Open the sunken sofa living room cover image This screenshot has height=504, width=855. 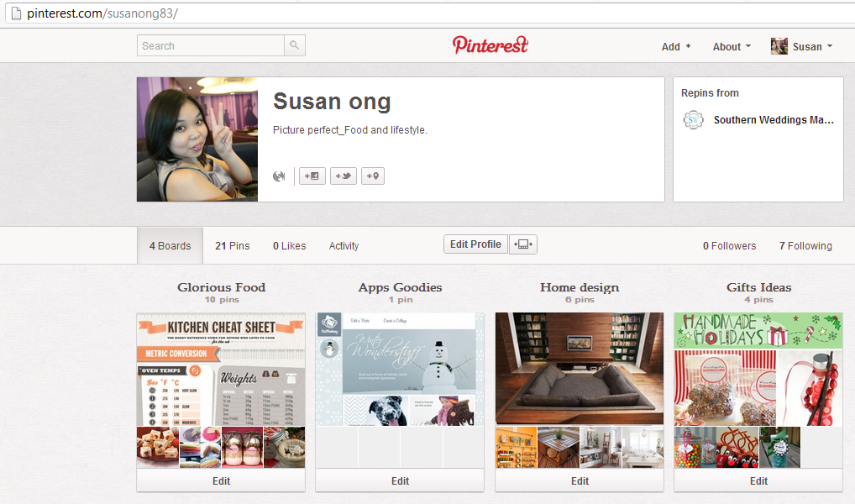coord(580,369)
